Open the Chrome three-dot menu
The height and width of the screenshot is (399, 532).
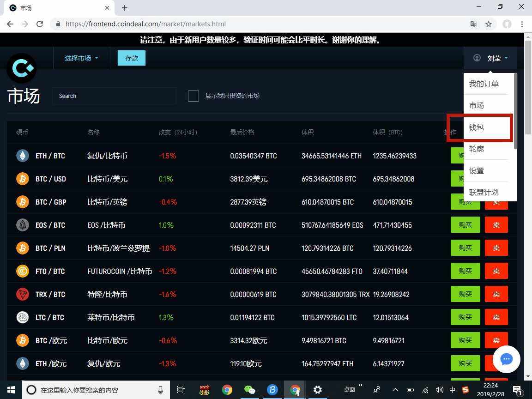point(522,24)
